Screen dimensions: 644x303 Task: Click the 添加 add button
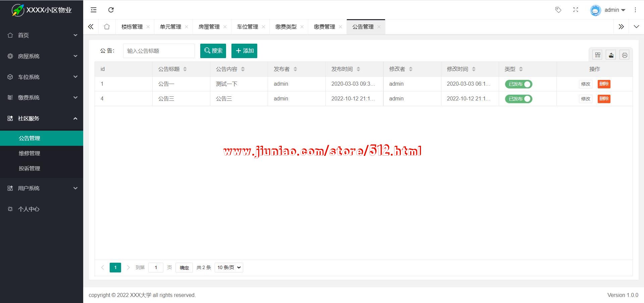pos(244,51)
